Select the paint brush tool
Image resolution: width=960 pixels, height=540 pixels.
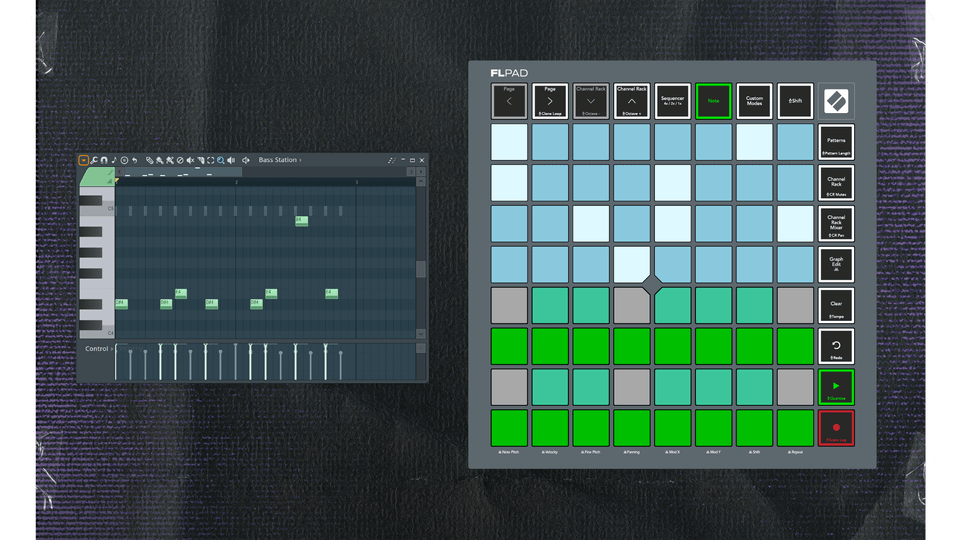[159, 160]
